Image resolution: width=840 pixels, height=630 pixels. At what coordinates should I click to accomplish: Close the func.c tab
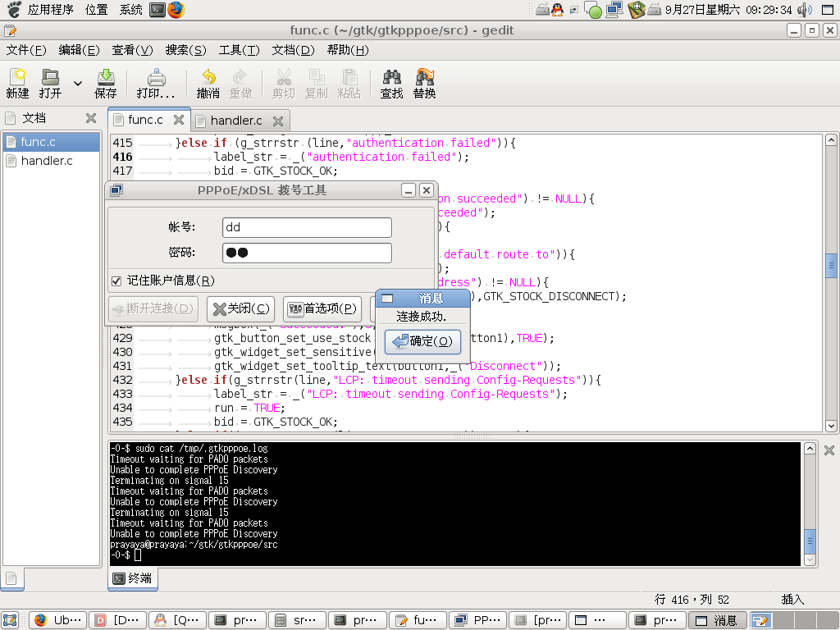(179, 120)
